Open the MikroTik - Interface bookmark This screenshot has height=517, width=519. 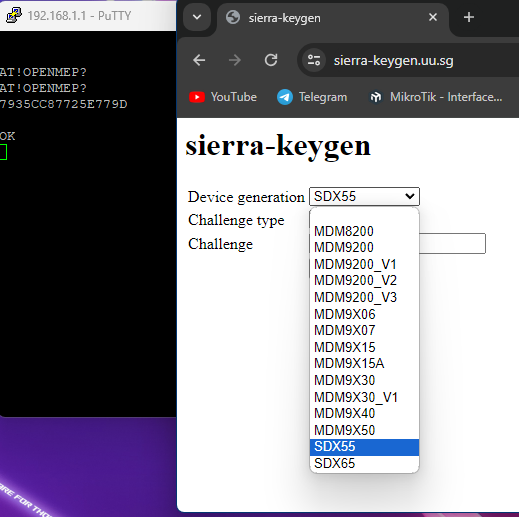pyautogui.click(x=436, y=97)
